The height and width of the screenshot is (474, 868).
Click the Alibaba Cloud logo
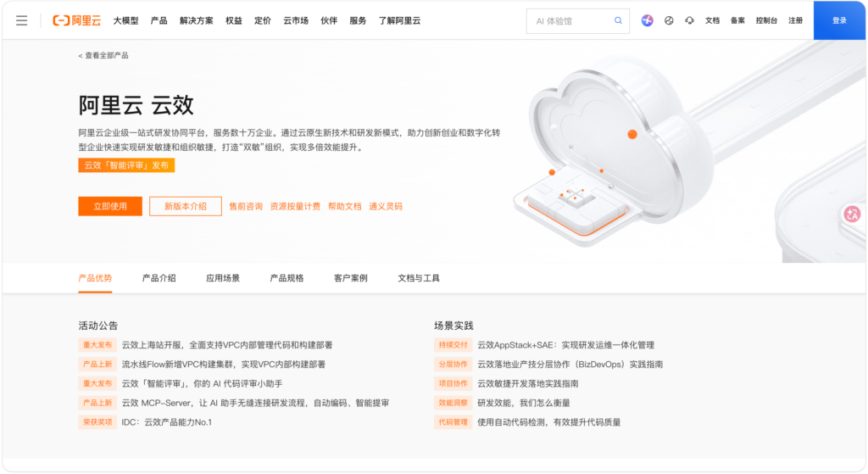point(77,21)
